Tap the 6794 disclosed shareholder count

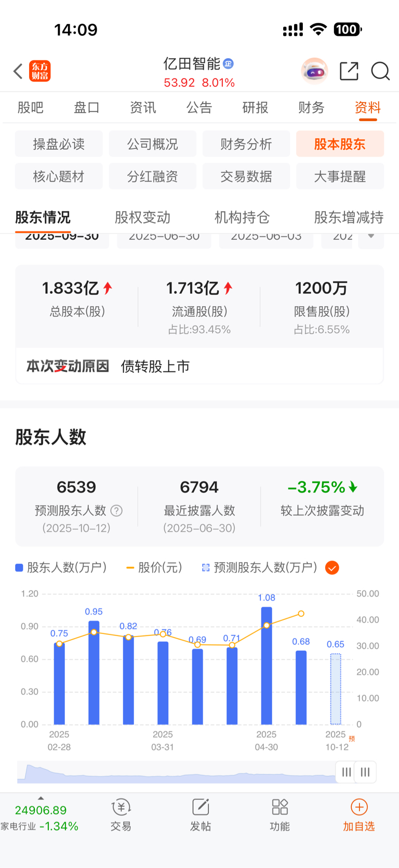(x=199, y=487)
